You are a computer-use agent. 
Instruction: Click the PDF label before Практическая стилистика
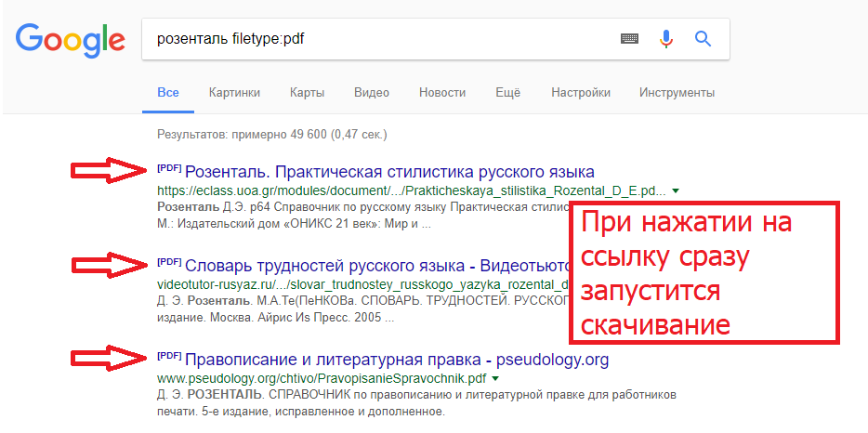pos(169,168)
